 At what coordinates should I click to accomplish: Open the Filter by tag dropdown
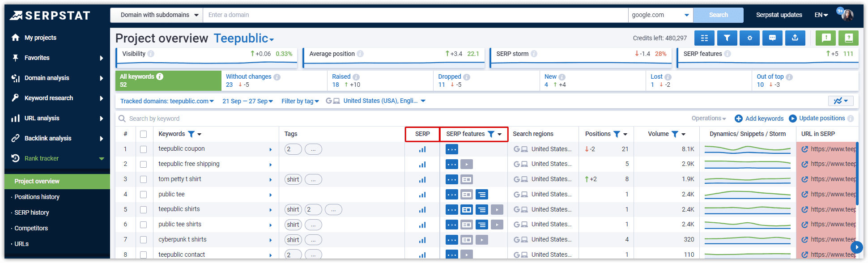[300, 102]
